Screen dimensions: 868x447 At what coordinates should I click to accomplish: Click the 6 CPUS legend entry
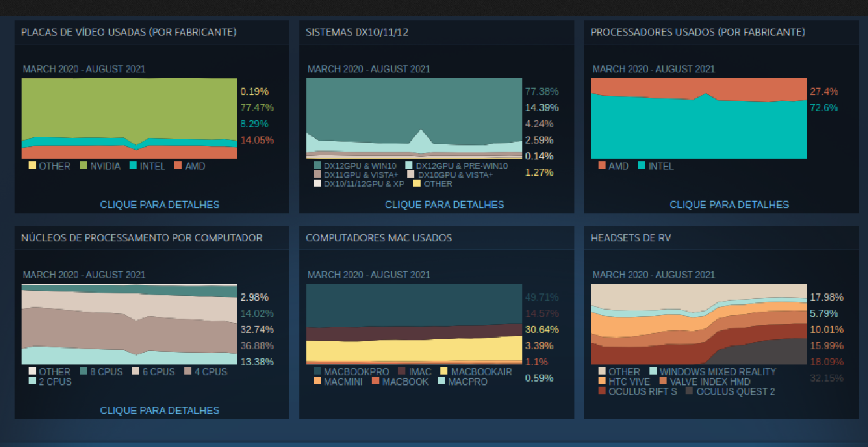(153, 371)
